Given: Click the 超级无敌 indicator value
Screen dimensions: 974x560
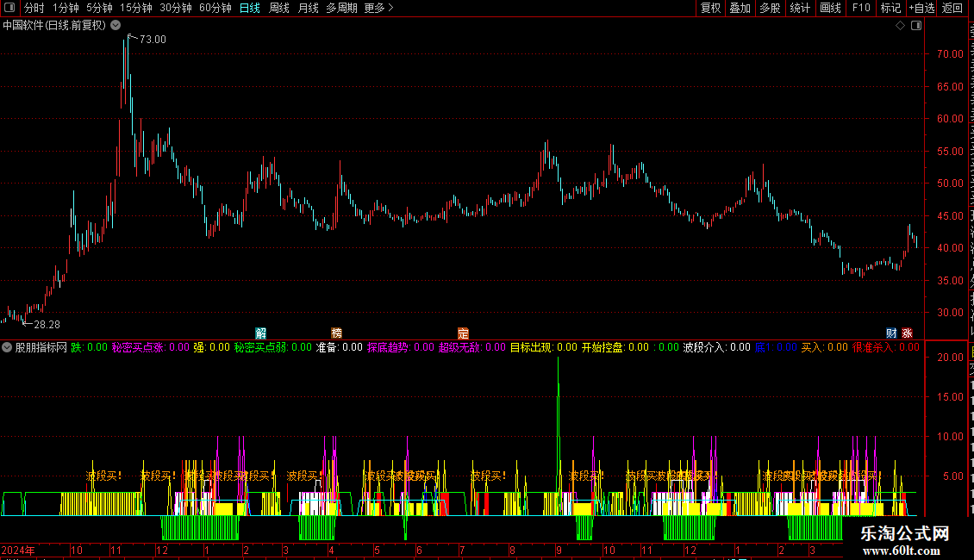Looking at the screenshot, I should (x=472, y=348).
